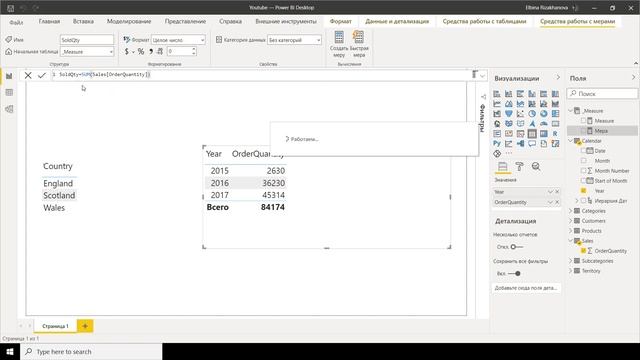Select the donut chart visual
This screenshot has height=360, width=640.
tap(544, 114)
